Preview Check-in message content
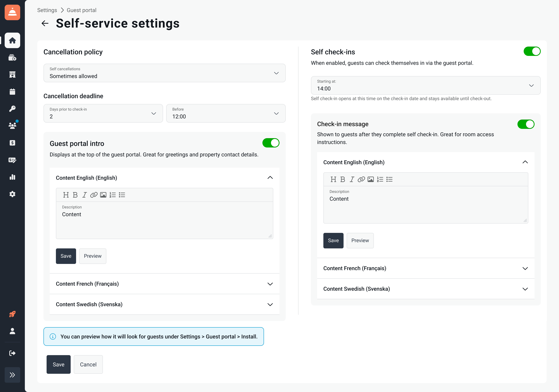Viewport: 559px width, 392px height. pos(360,241)
